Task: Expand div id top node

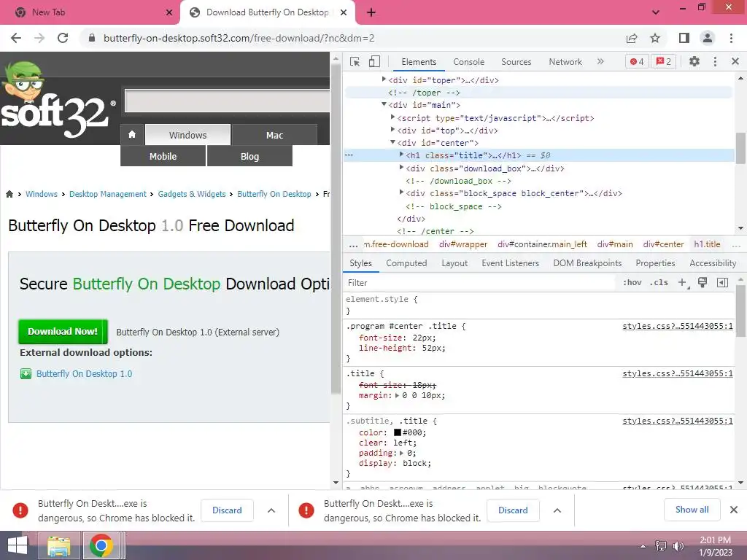Action: coord(392,130)
